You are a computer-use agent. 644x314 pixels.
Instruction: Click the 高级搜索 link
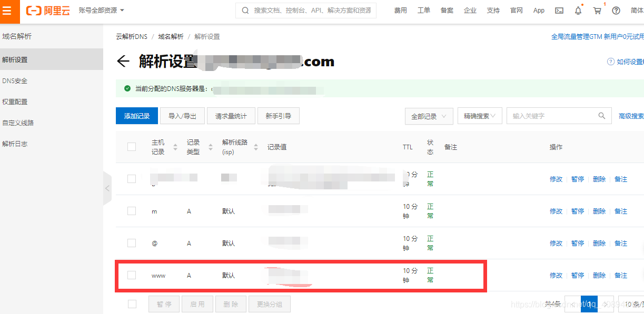(631, 116)
